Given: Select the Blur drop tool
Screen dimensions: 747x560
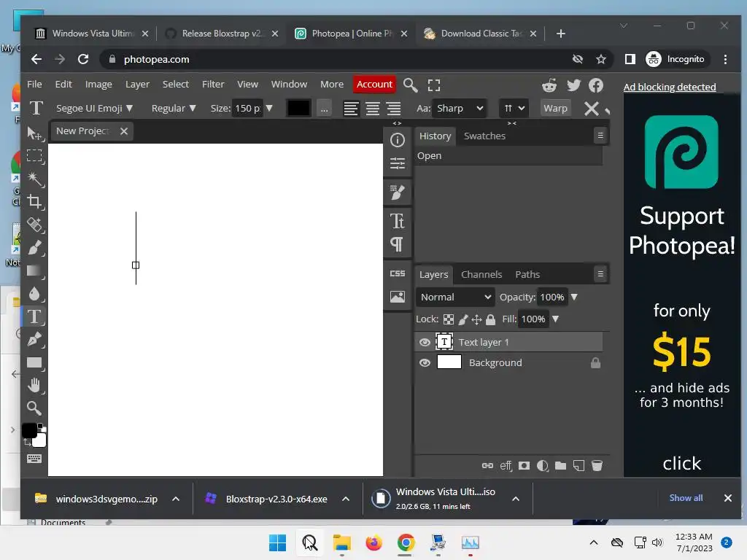Looking at the screenshot, I should tap(34, 293).
